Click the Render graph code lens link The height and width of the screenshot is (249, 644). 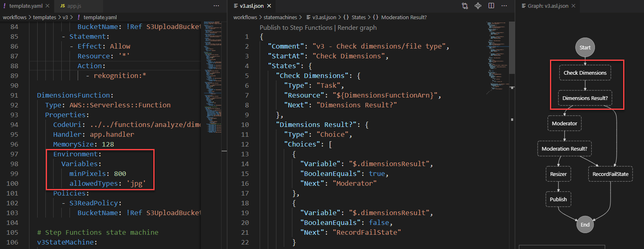point(357,28)
